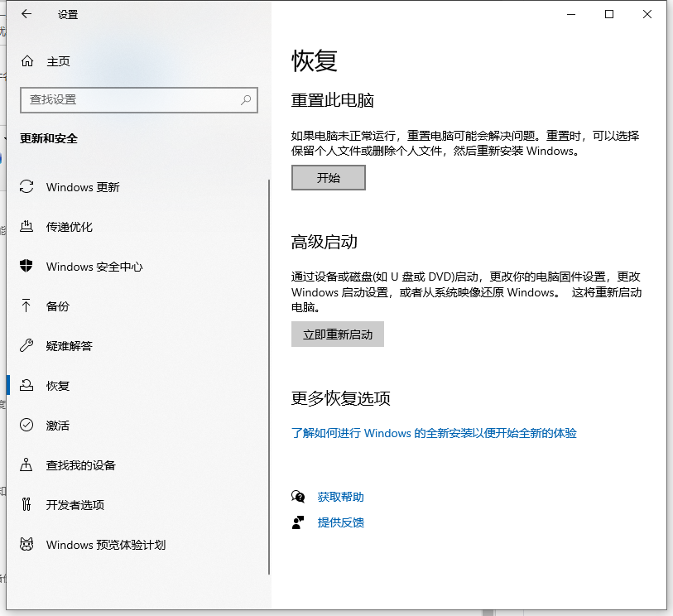Click the Windows 预览体验计划 icon
Image resolution: width=673 pixels, height=616 pixels.
coord(27,545)
